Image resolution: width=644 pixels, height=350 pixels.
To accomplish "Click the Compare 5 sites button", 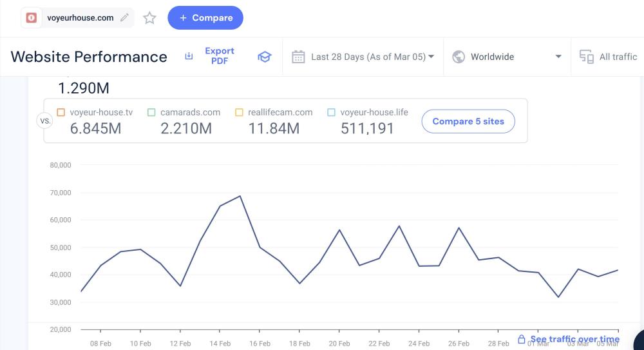I will point(468,121).
